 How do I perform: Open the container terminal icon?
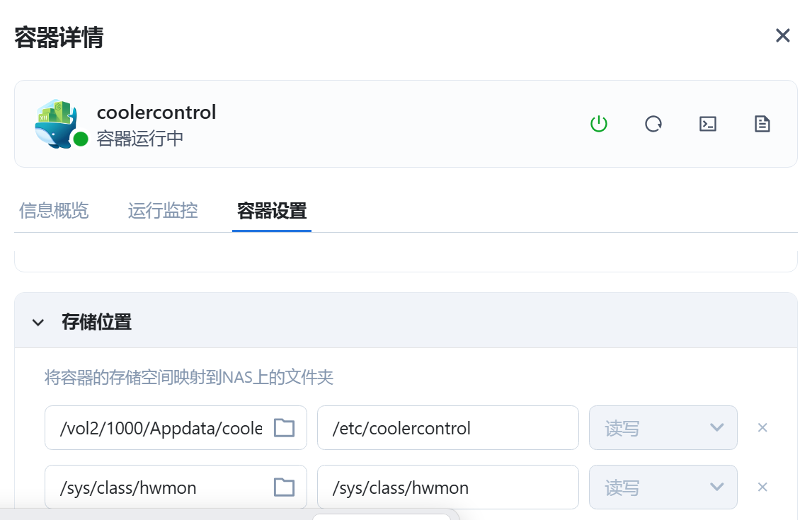click(707, 124)
